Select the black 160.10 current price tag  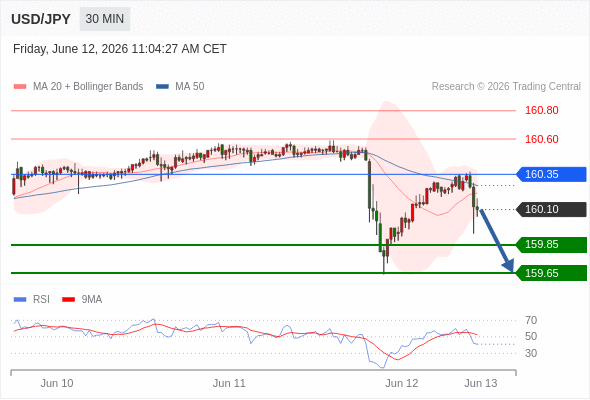coord(551,209)
